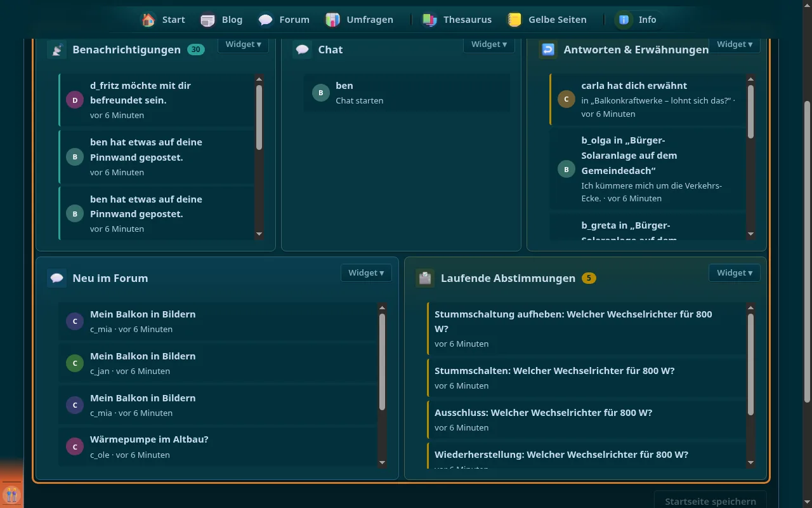Click the Laufende Abstimmungen ballot icon

[x=425, y=278]
